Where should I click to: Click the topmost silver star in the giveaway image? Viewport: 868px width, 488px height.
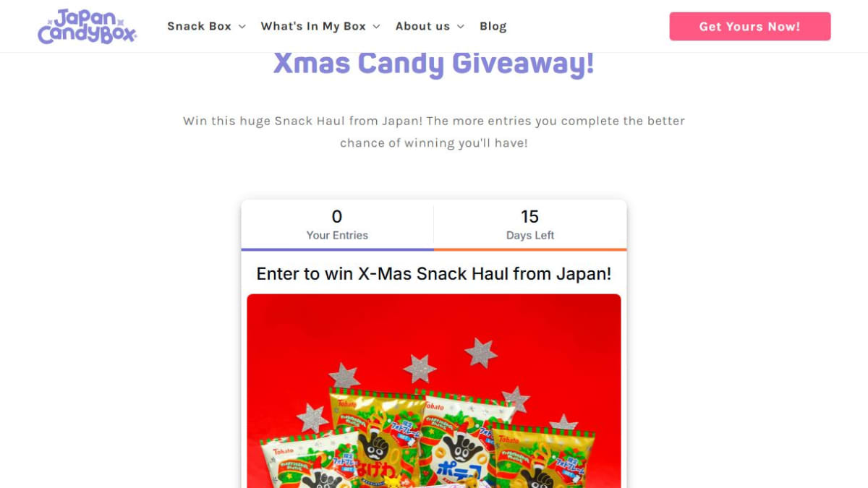480,353
